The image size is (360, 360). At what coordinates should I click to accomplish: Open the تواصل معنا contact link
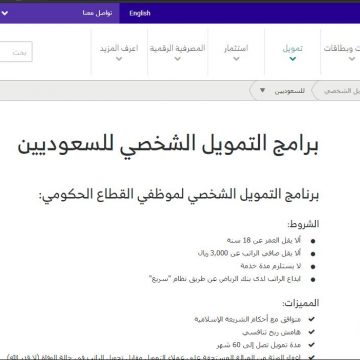[97, 13]
